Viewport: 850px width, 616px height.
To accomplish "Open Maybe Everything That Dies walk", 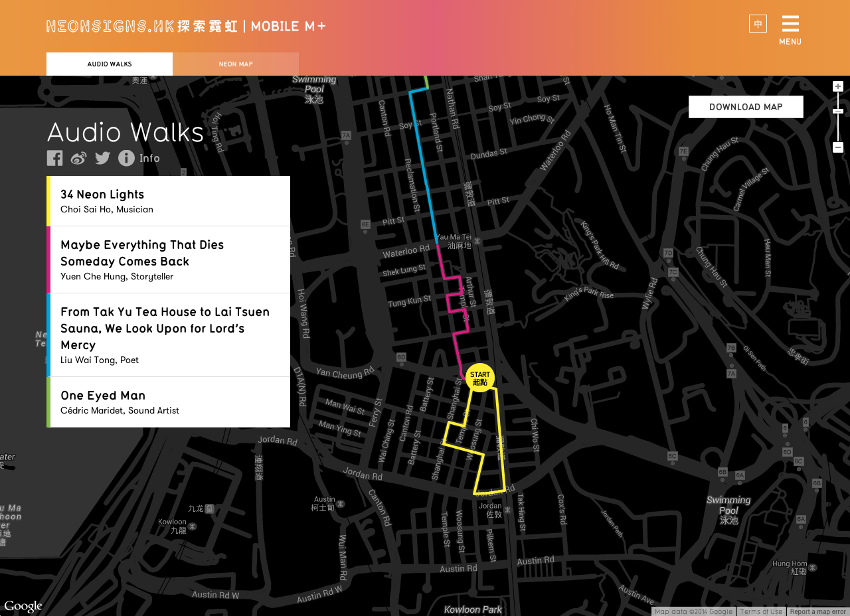I will 169,260.
